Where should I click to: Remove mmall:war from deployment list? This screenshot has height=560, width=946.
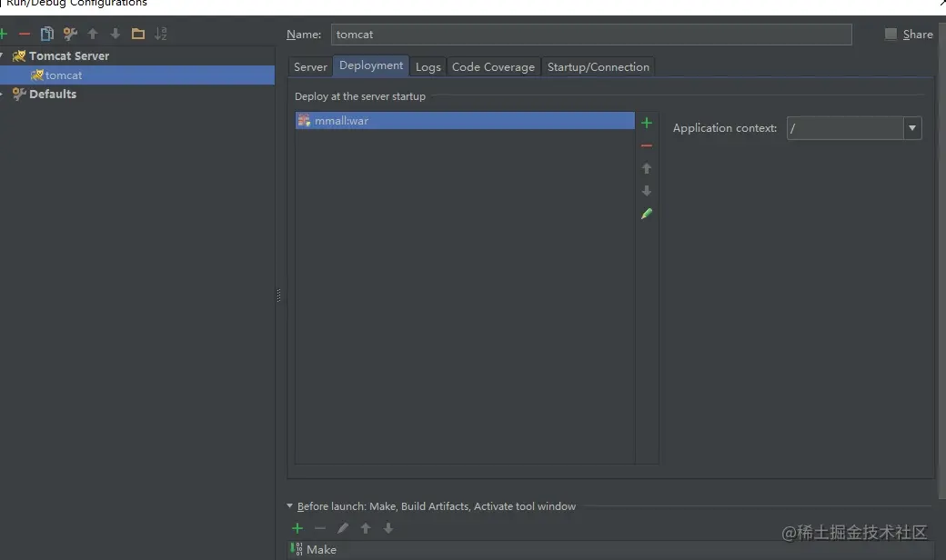[647, 145]
